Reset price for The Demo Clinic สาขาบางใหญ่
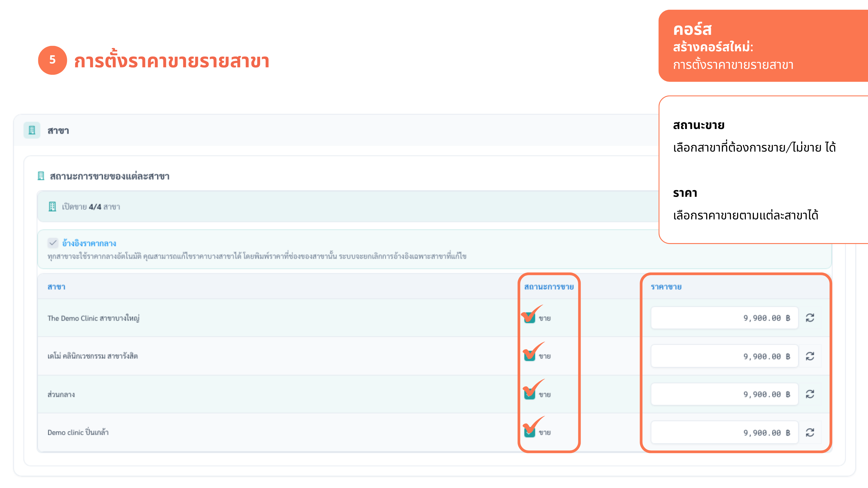Image resolution: width=868 pixels, height=488 pixels. [810, 318]
